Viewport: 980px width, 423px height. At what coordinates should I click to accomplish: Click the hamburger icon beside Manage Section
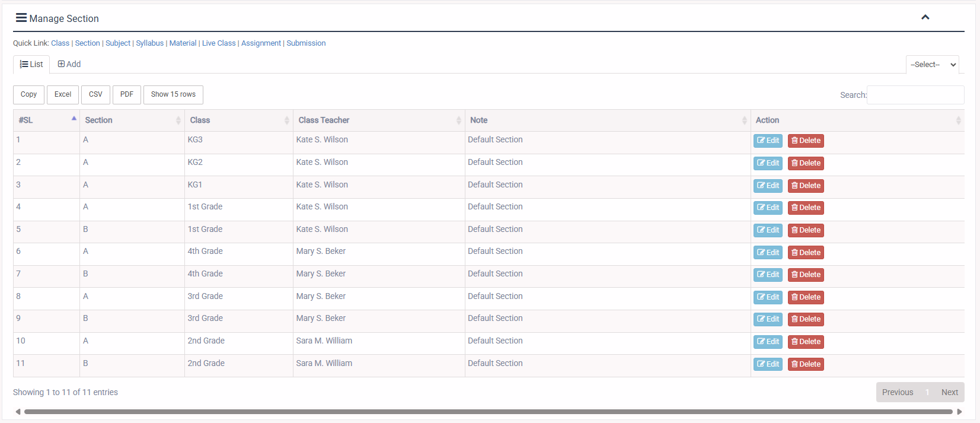coord(21,18)
